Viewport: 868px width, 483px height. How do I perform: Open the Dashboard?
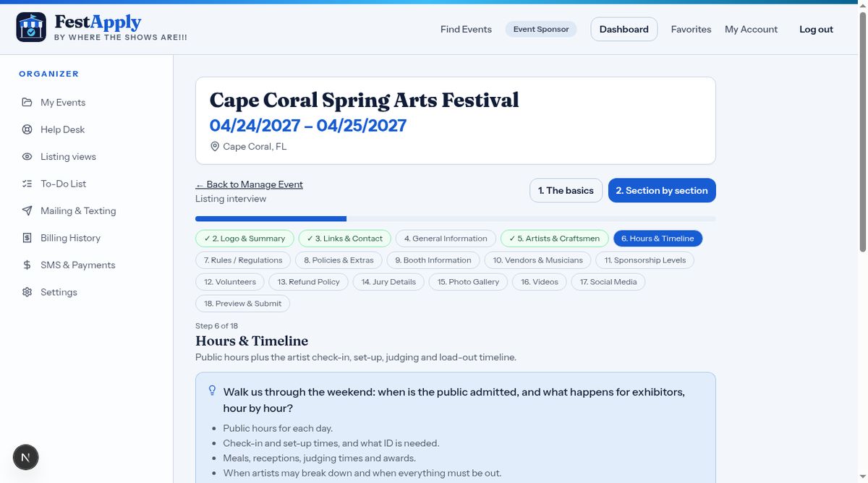click(624, 29)
